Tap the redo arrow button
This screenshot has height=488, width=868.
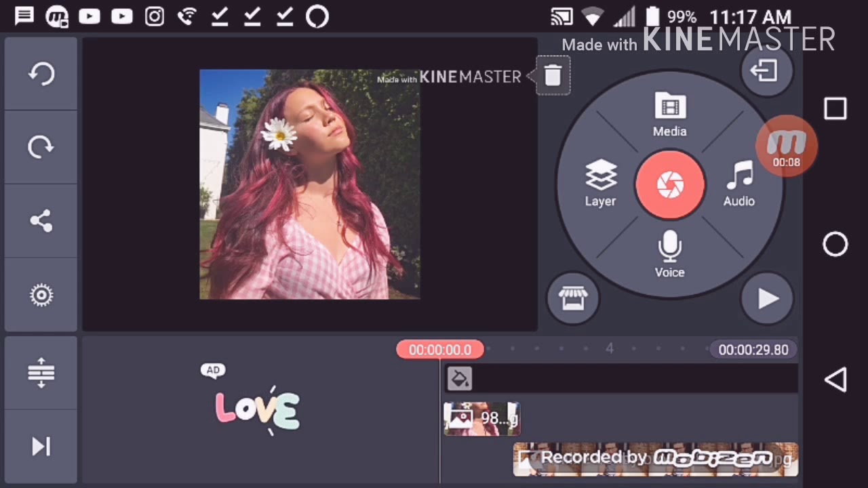pos(41,146)
